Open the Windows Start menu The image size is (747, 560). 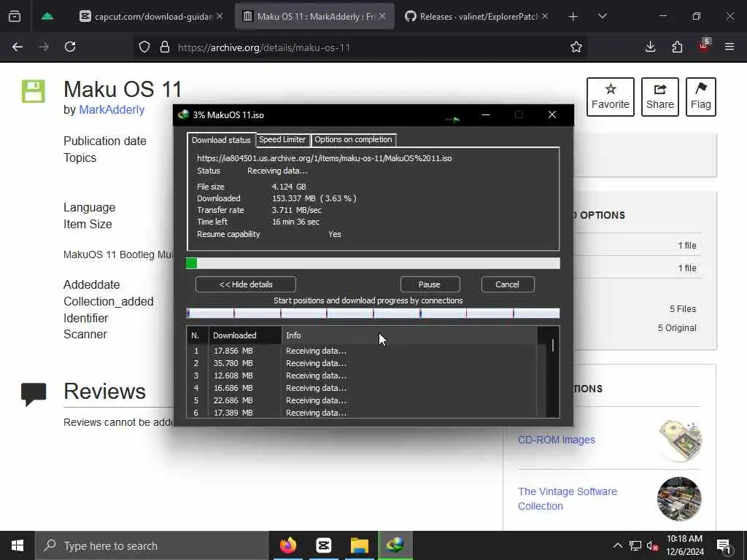coord(18,545)
